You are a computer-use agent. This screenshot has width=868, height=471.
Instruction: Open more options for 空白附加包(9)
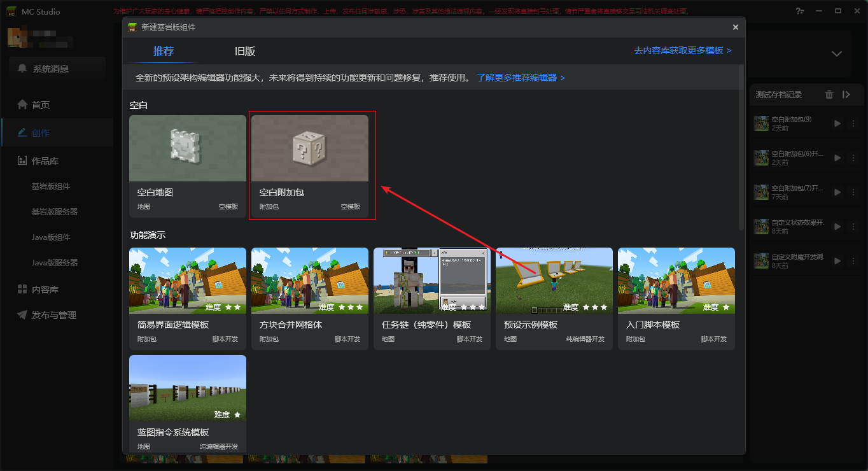tap(853, 123)
